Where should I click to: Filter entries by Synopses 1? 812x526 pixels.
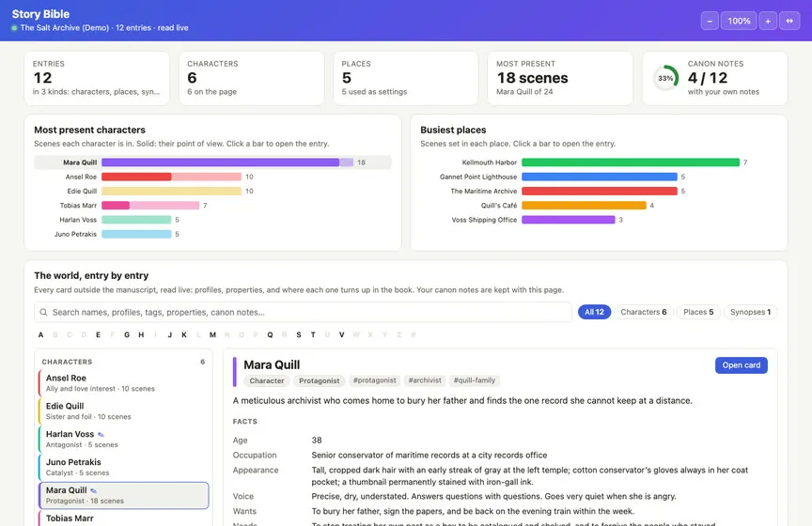[750, 312]
